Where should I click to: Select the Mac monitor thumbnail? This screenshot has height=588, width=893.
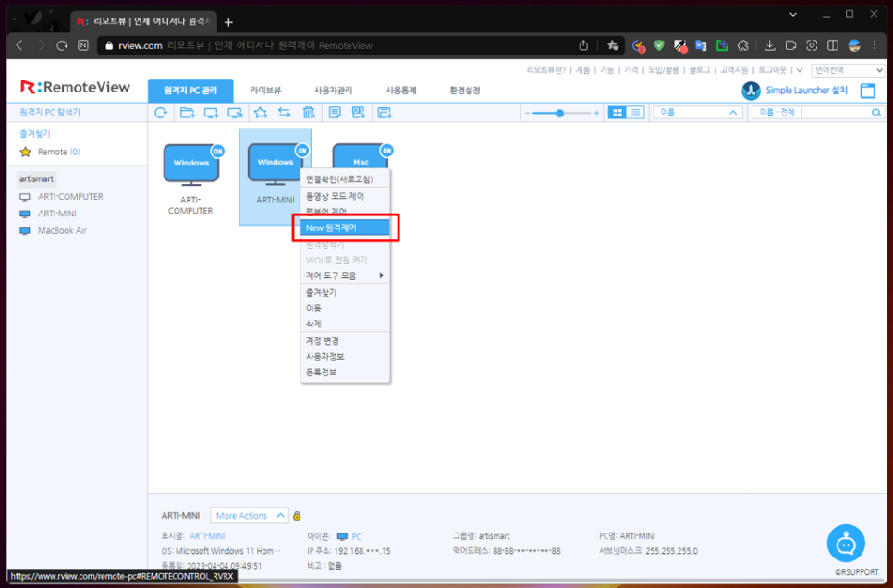361,156
